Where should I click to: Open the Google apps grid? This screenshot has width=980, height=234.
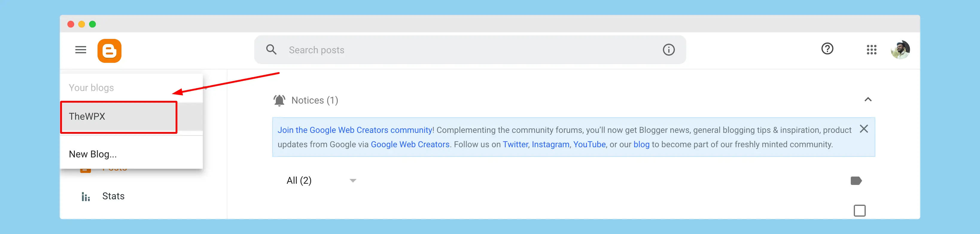(871, 50)
